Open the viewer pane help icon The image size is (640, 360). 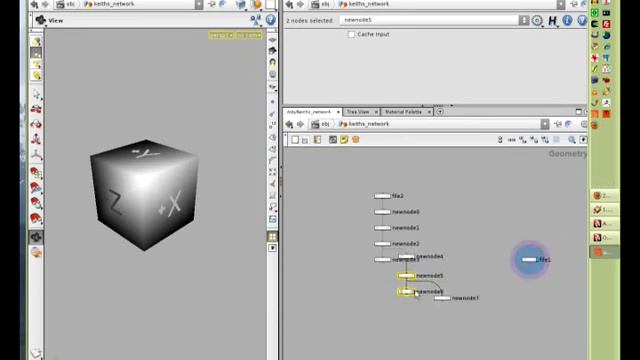click(271, 20)
